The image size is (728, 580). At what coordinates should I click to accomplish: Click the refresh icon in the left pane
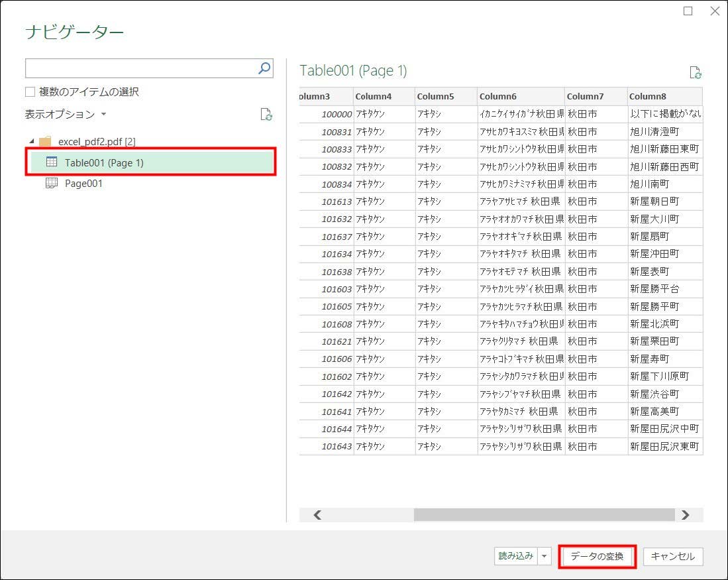266,114
